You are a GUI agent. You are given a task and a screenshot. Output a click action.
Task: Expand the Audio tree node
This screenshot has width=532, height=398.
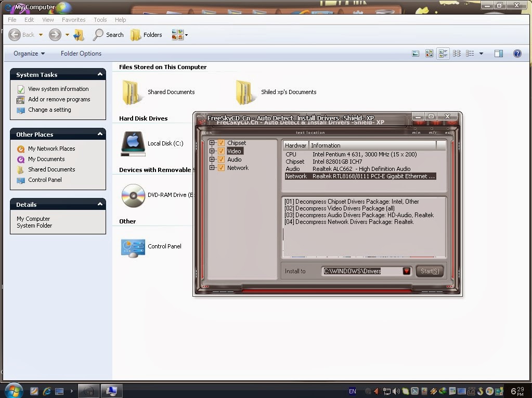(212, 160)
